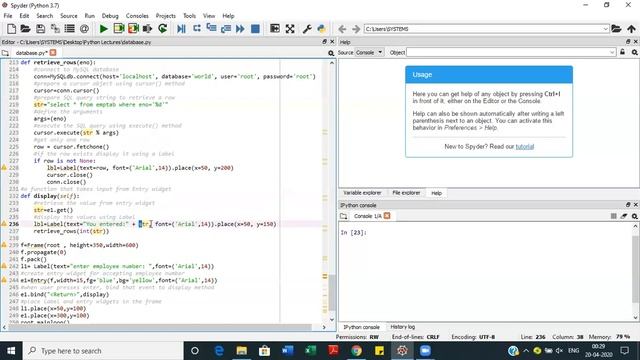Toggle fullscreen mode icon

pos(290,29)
